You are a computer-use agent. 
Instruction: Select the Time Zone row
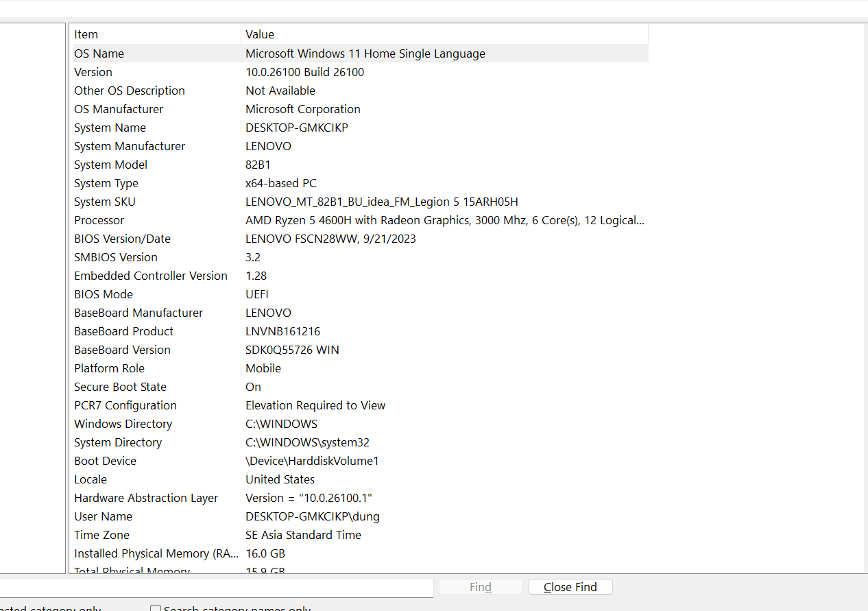pos(360,535)
